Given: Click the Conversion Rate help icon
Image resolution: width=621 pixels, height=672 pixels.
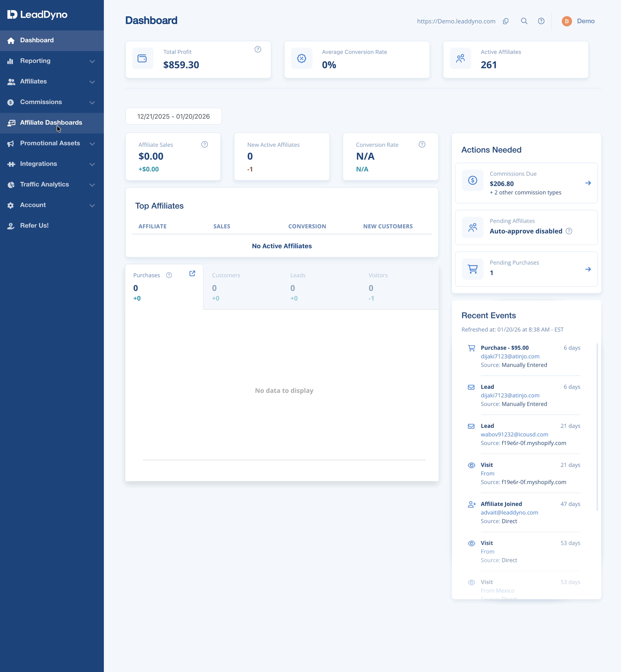Looking at the screenshot, I should pos(422,144).
